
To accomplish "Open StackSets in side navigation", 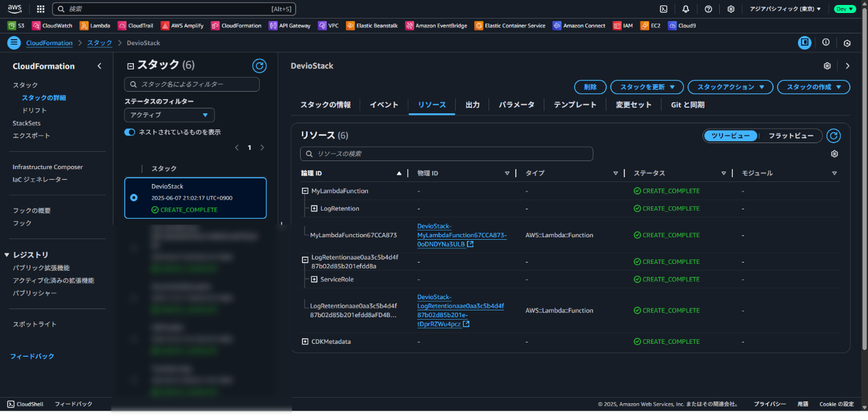I will click(27, 123).
